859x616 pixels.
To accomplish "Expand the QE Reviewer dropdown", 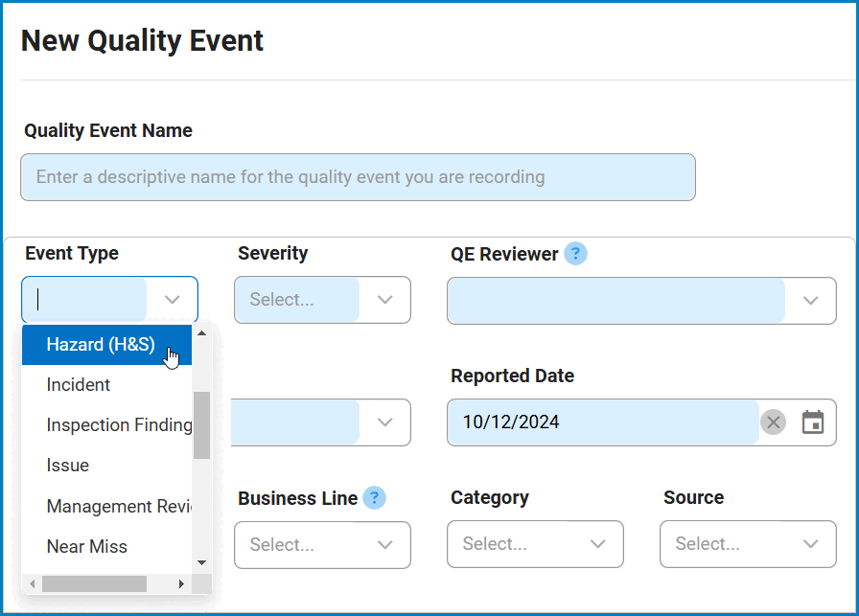I will (641, 300).
